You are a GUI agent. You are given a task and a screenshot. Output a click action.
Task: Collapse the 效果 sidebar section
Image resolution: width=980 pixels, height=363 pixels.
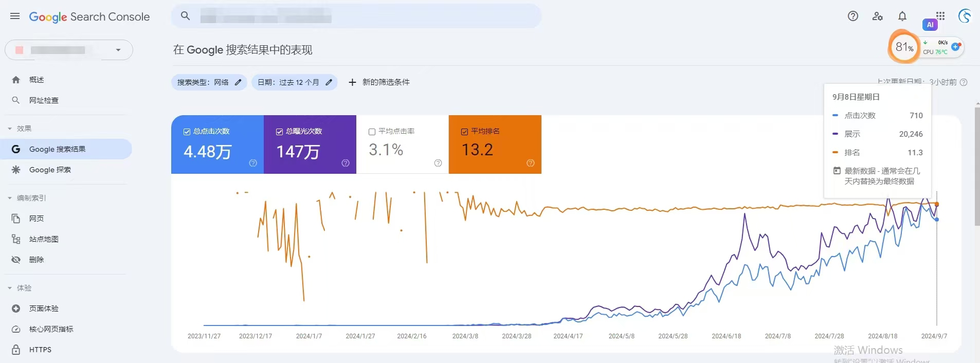[10, 129]
